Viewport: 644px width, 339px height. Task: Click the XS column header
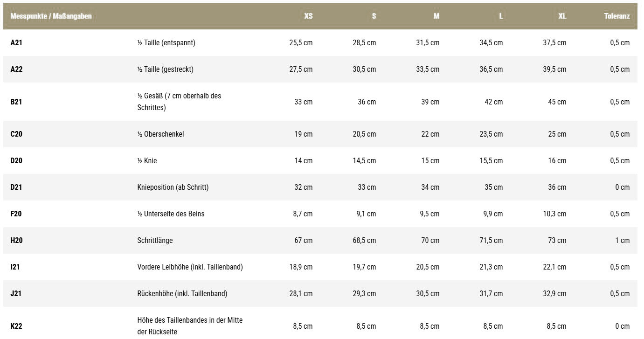click(x=308, y=16)
